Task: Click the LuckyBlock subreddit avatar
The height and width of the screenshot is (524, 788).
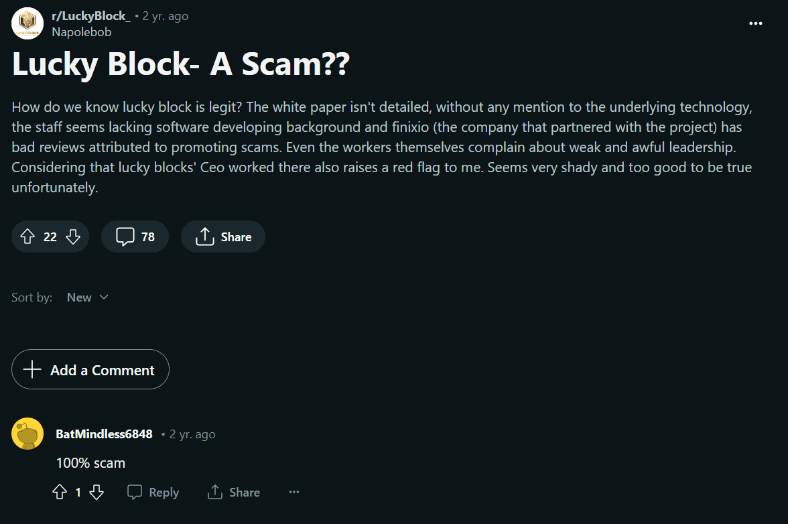Action: pos(27,23)
